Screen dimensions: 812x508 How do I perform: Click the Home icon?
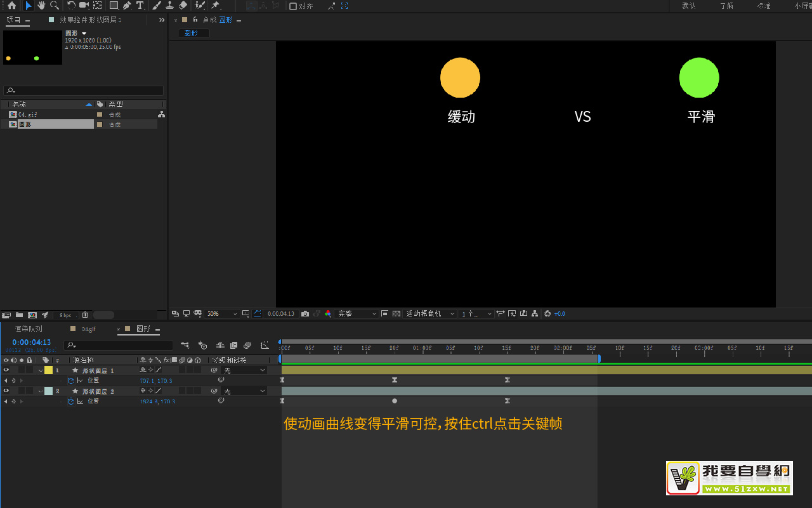pyautogui.click(x=11, y=6)
